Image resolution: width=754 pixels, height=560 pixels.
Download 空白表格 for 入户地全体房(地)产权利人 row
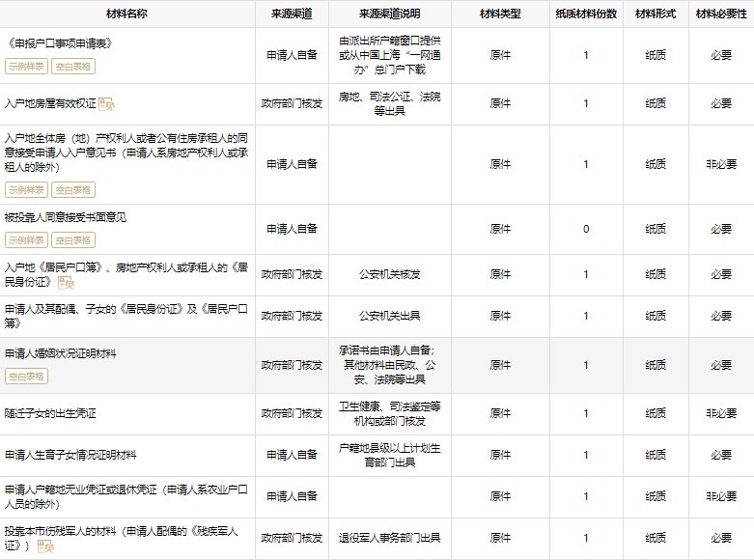[x=73, y=189]
